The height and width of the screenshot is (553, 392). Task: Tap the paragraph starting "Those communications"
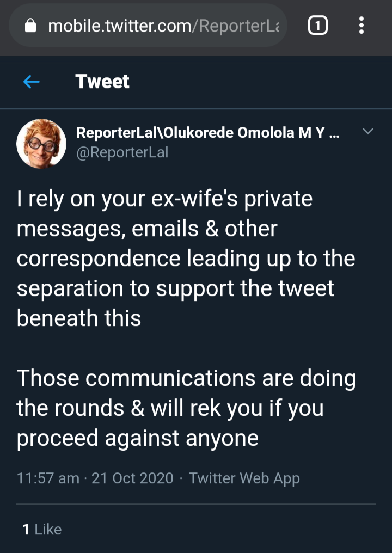tap(185, 408)
